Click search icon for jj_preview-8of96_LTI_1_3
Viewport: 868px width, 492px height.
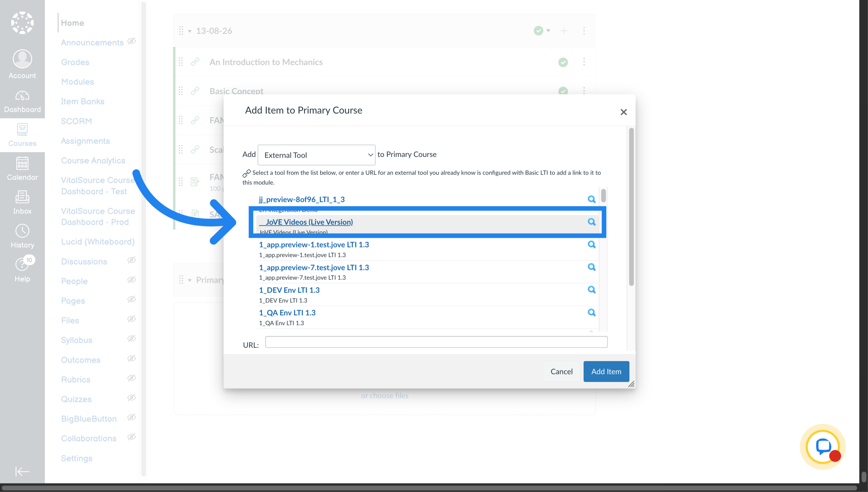(591, 199)
